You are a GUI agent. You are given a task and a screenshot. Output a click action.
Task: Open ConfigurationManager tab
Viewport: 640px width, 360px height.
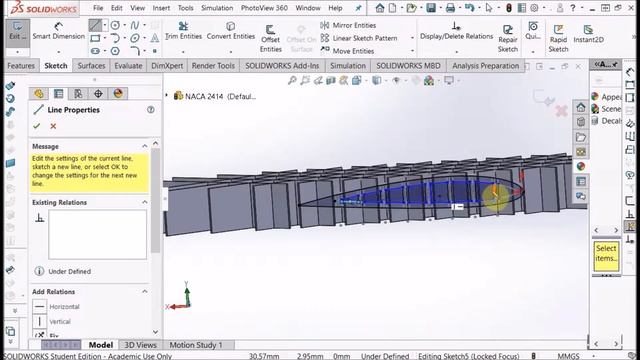click(x=78, y=94)
